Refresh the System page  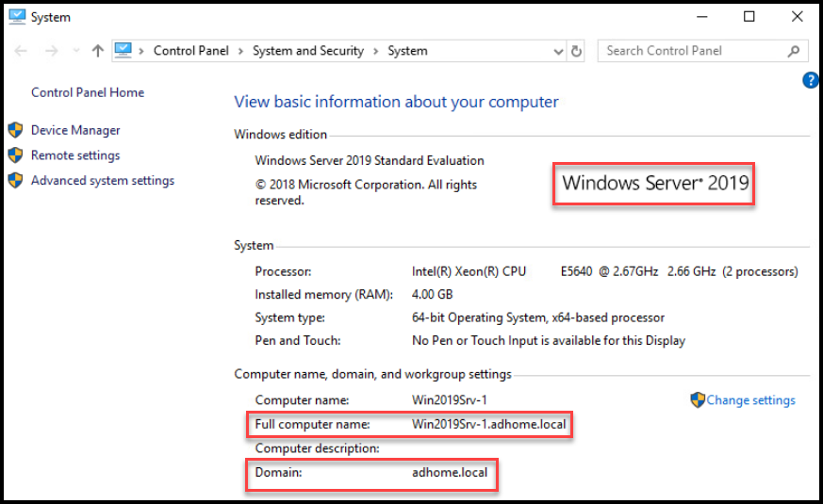(x=576, y=52)
